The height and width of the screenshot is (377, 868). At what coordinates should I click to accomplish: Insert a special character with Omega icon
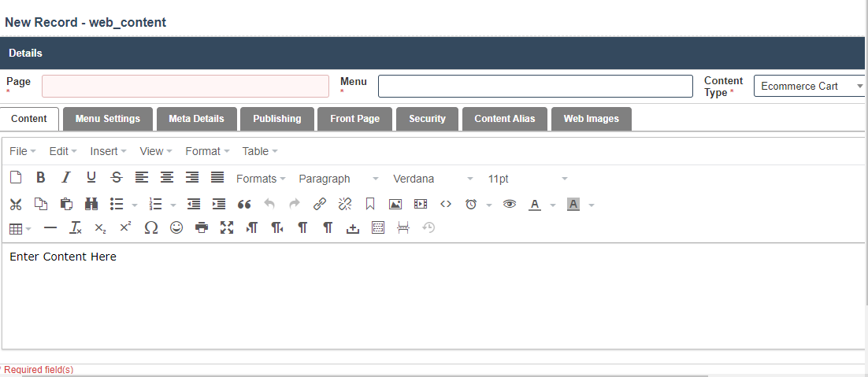(151, 227)
